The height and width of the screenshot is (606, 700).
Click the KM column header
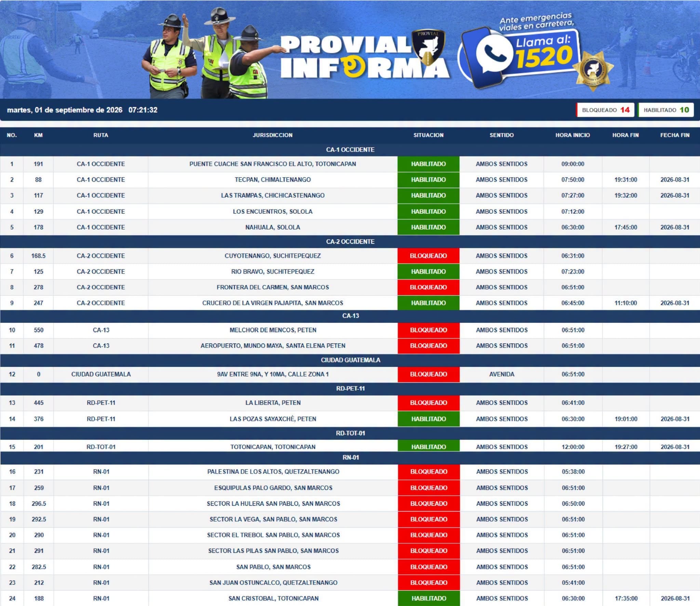[x=38, y=135]
